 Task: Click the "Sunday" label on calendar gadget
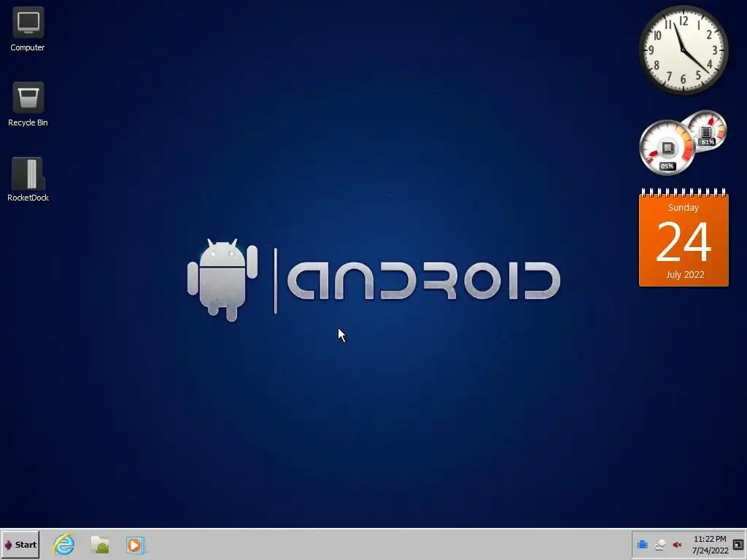pos(683,208)
